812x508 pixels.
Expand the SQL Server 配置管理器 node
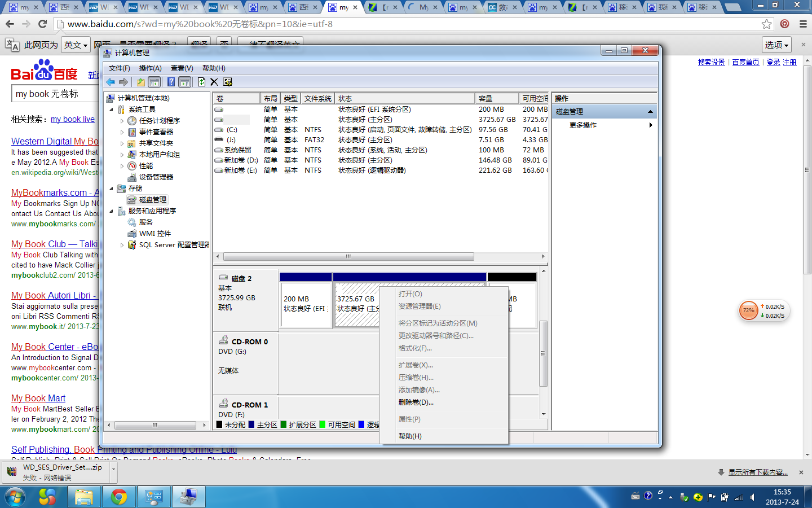click(122, 245)
